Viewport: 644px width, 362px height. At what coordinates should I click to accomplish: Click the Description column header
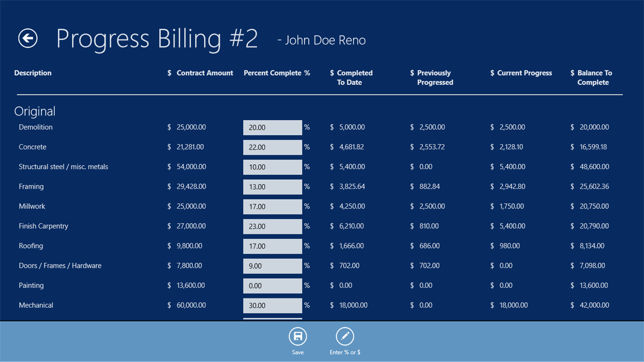coord(32,73)
